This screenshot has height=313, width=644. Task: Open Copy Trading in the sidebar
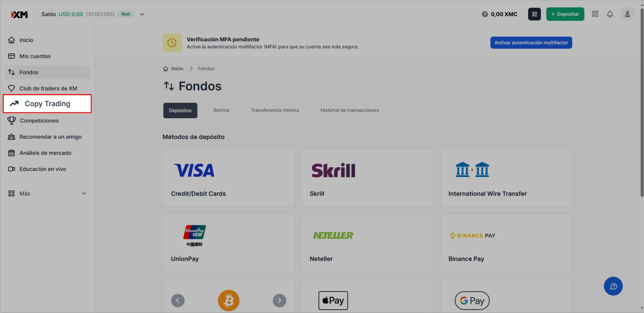[47, 104]
